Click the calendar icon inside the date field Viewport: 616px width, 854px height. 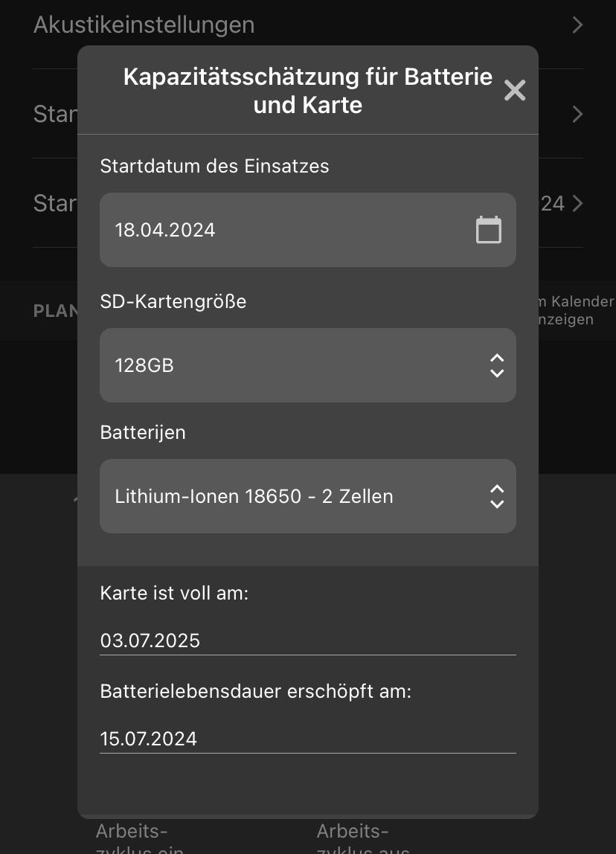click(x=489, y=230)
